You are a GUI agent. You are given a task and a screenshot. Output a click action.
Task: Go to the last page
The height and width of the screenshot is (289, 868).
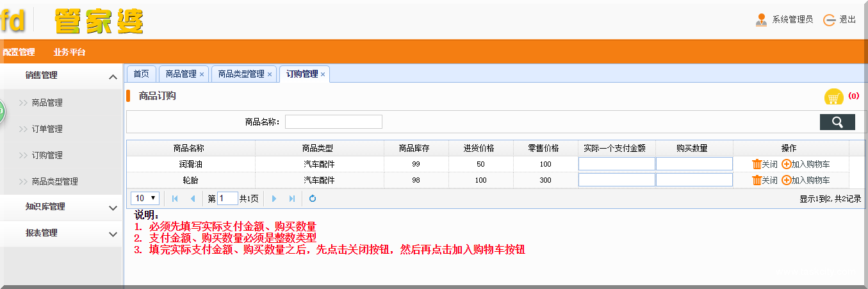click(292, 199)
